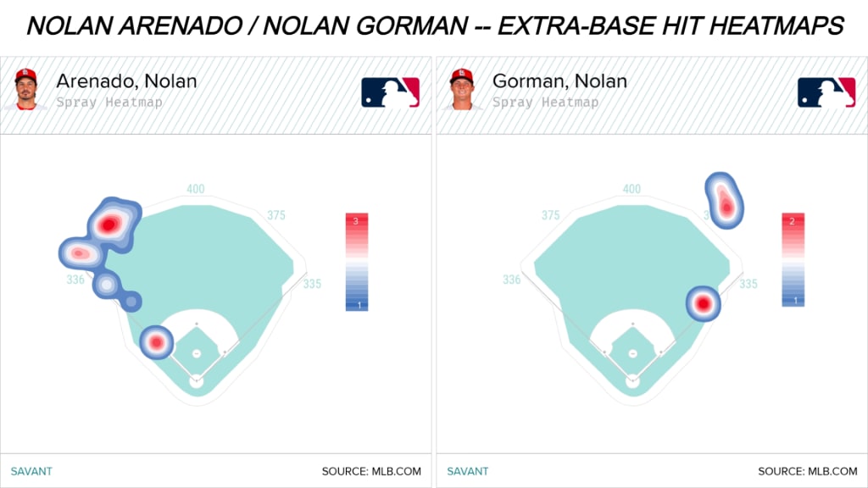Screen dimensions: 868x488
Task: Open the "Arenado, Nolan" player name
Action: coord(126,81)
